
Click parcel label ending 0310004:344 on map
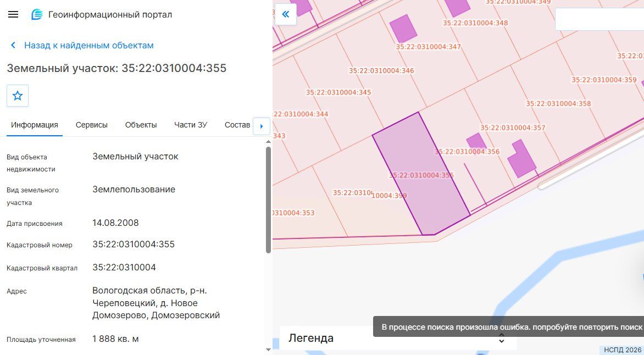click(301, 114)
